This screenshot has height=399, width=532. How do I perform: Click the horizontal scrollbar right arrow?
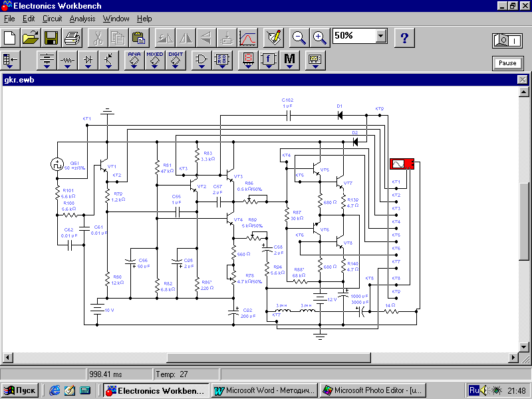513,357
